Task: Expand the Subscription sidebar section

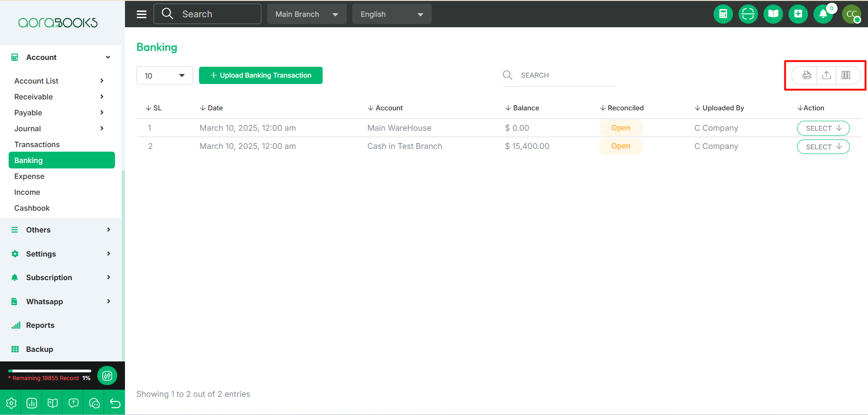Action: pyautogui.click(x=61, y=277)
